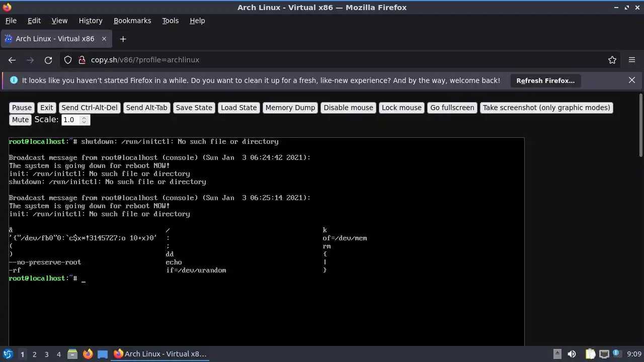The height and width of the screenshot is (362, 644).
Task: Open the View menu
Action: coord(59,21)
